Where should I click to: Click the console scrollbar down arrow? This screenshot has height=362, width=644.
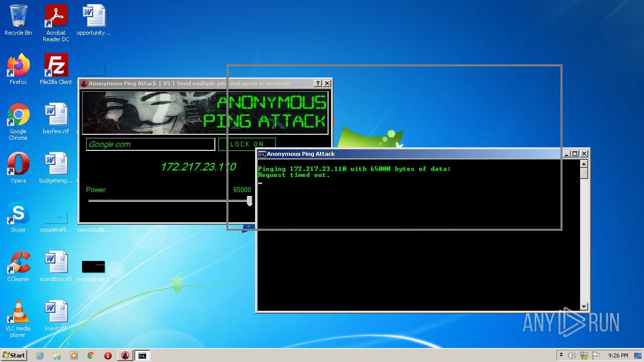584,306
